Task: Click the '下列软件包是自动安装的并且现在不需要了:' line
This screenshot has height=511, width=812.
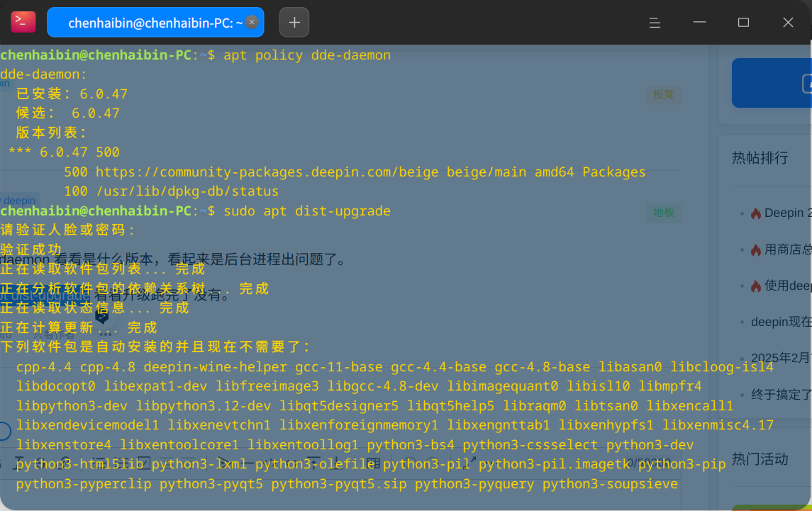Action: click(155, 347)
